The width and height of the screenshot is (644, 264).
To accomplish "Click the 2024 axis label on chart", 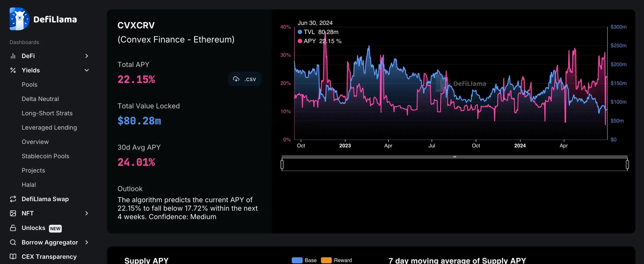I will point(520,145).
